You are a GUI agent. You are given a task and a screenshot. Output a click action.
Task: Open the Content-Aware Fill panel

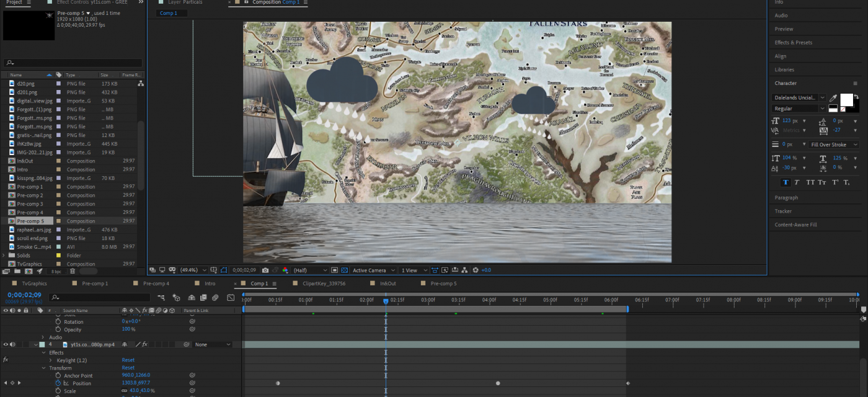click(795, 225)
